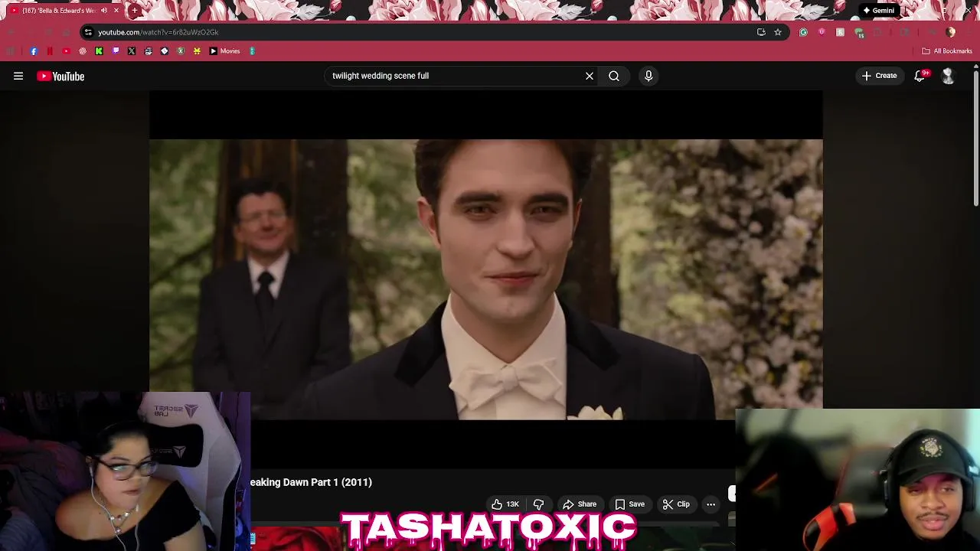This screenshot has width=980, height=551.
Task: Install app via the address bar screen icon
Action: click(x=761, y=32)
